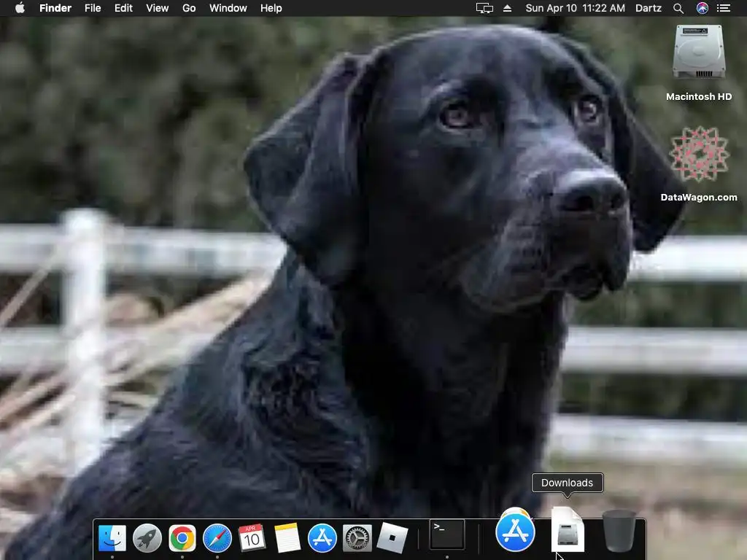Open the Window menu
747x560 pixels.
[x=228, y=8]
